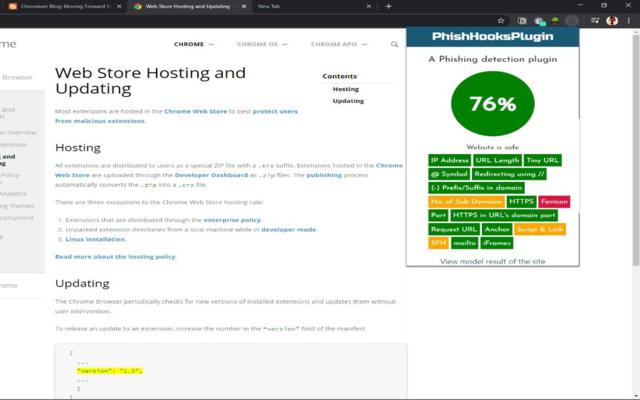Click Read more about the hosting policy
The height and width of the screenshot is (400, 640).
tap(115, 257)
